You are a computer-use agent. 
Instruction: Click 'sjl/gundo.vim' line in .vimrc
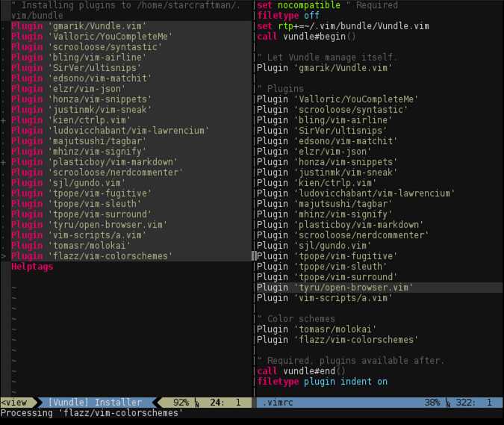coord(314,245)
